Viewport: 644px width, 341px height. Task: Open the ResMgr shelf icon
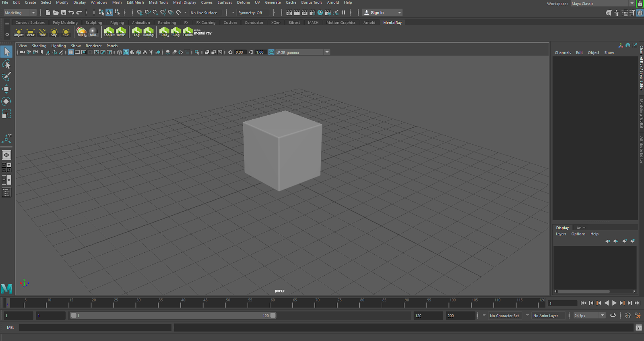point(149,32)
